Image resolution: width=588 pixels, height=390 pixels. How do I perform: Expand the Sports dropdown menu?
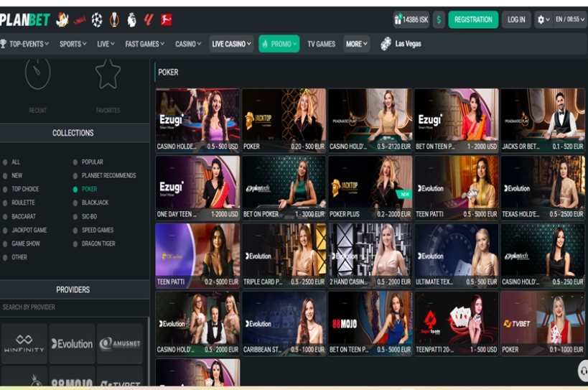73,44
